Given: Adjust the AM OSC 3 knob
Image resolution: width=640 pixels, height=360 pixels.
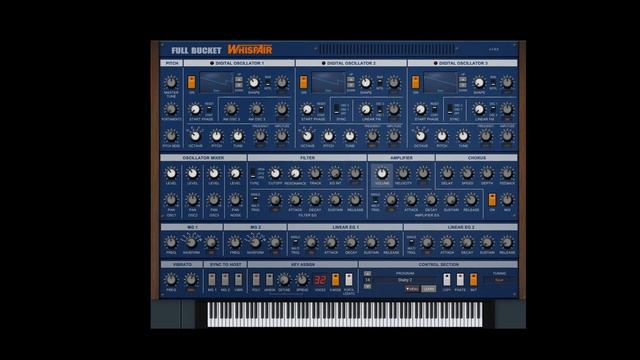Looking at the screenshot, I should click(x=256, y=109).
